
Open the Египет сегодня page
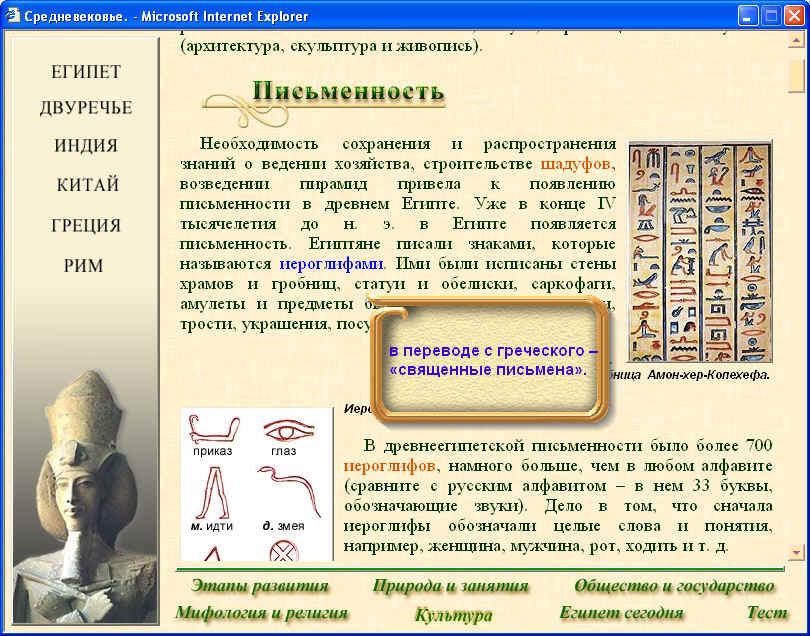[x=621, y=613]
